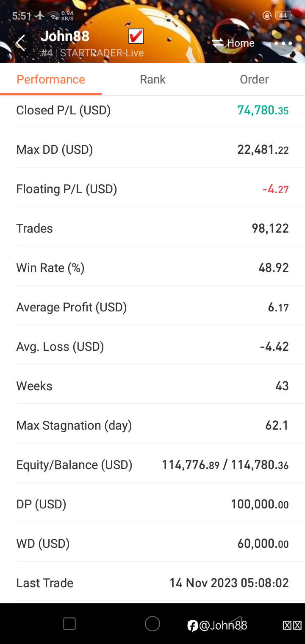Tap the red verified checkmark badge
Image resolution: width=305 pixels, height=644 pixels.
136,36
